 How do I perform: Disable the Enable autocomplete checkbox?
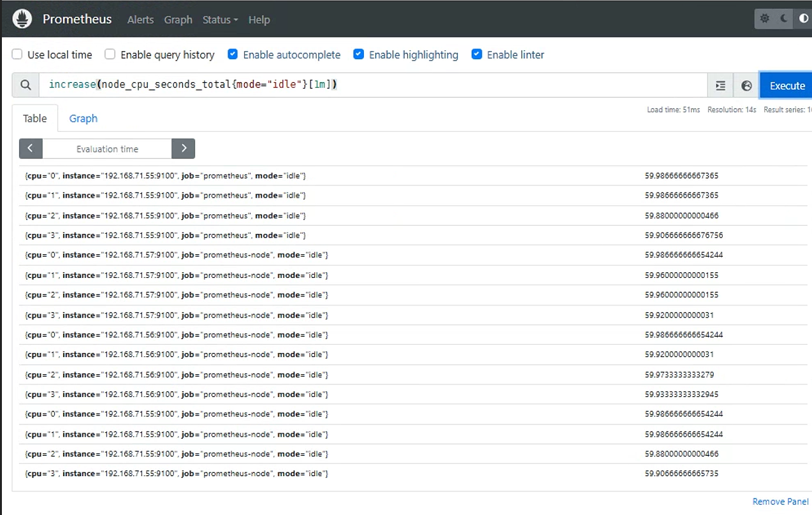(233, 55)
